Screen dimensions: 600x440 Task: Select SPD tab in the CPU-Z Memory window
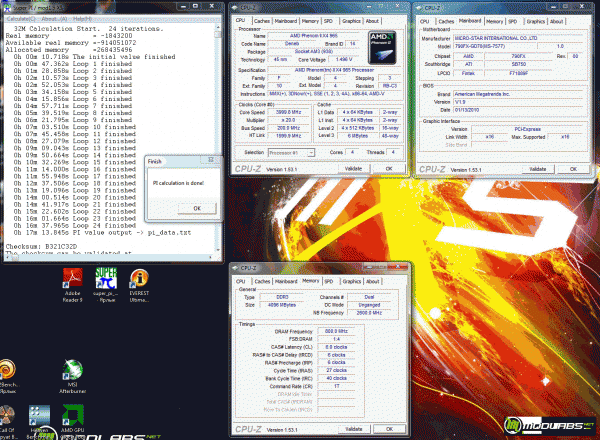(x=329, y=281)
